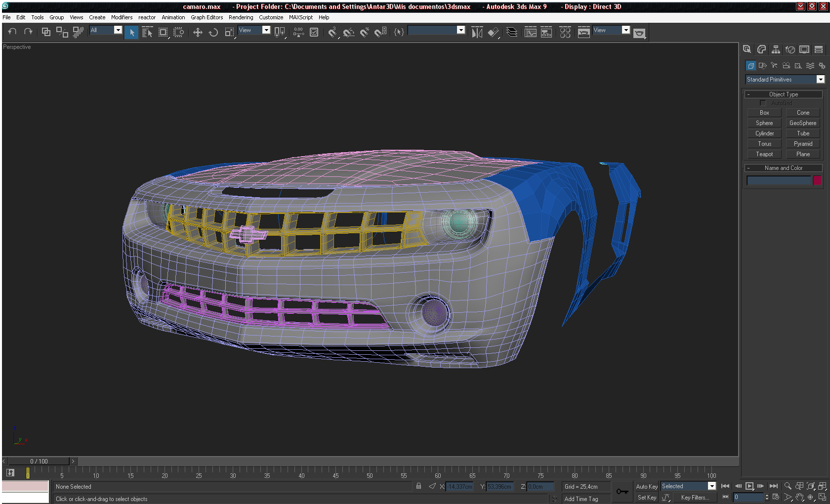Choose the Bind to Space Warp tool
Viewport: 830px width, 504px height.
pos(78,32)
